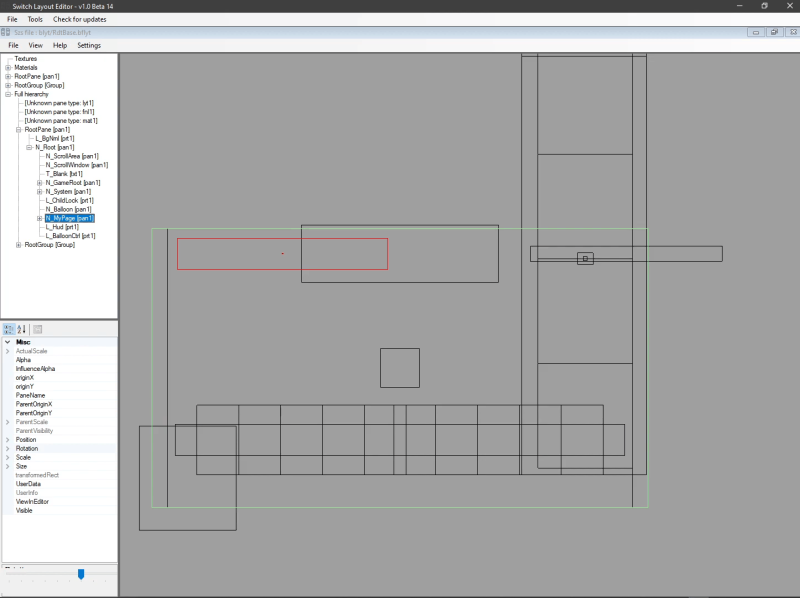Open the Tools menu
Viewport: 800px width, 598px height.
[35, 19]
